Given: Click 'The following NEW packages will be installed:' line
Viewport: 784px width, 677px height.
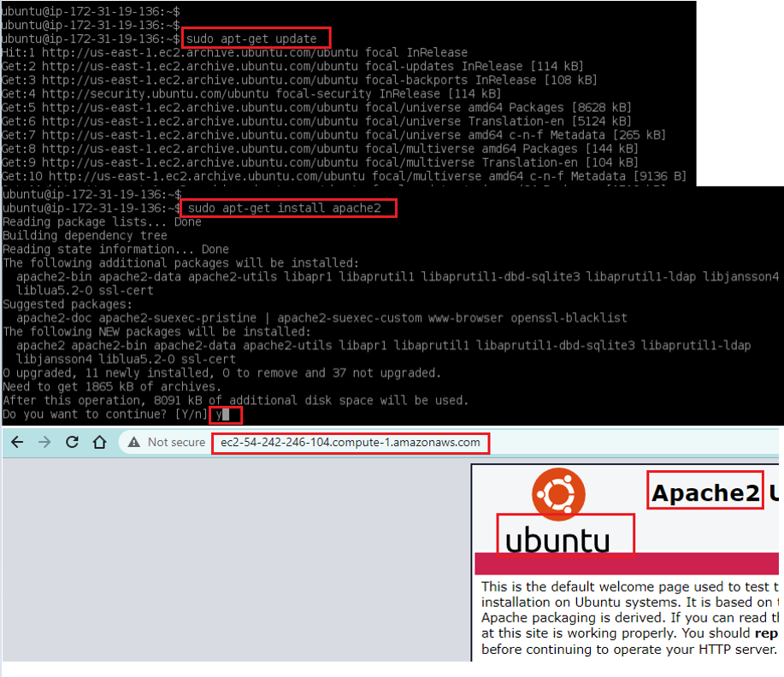Looking at the screenshot, I should pos(156,332).
